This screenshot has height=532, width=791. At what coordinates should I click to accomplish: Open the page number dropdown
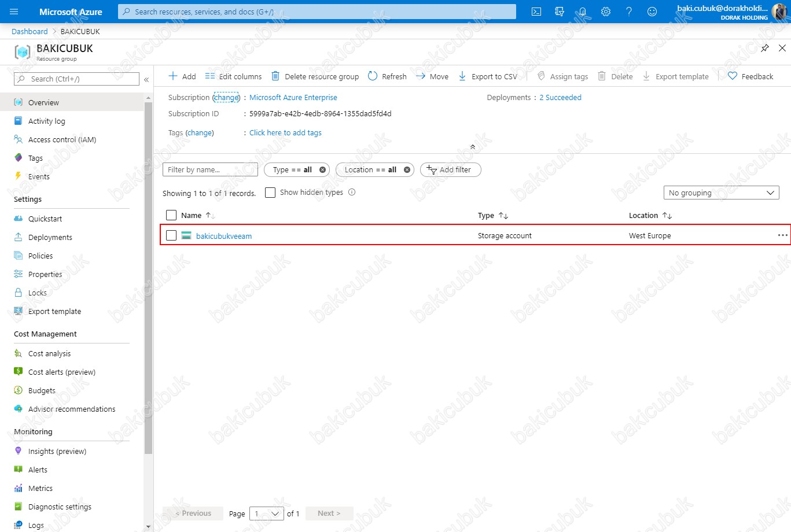(x=267, y=513)
